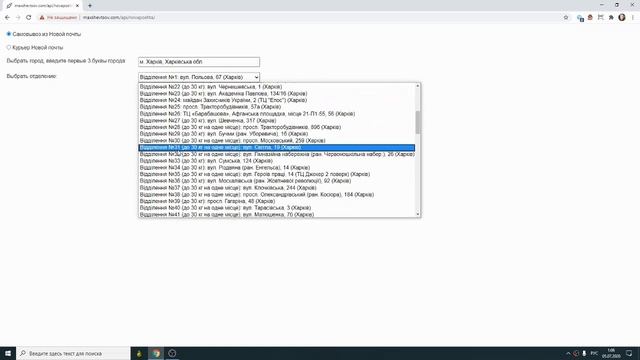Click the browser address bar URL

tap(119, 18)
